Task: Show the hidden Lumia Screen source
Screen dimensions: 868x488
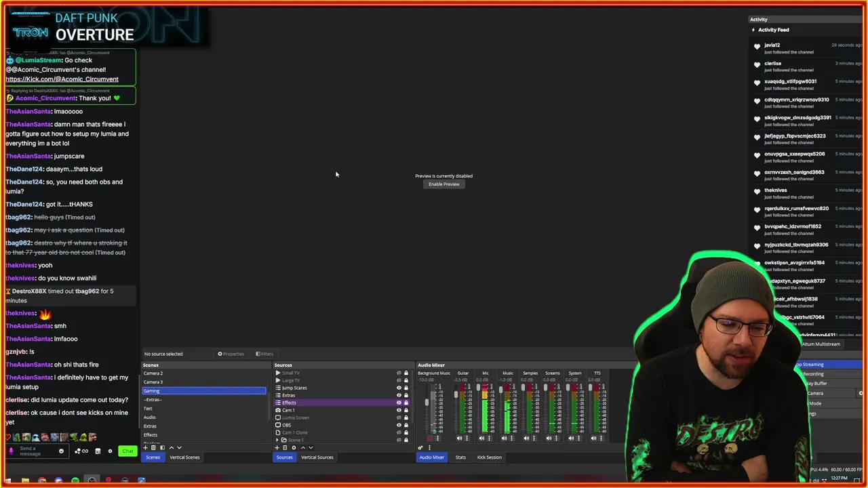Action: (399, 418)
